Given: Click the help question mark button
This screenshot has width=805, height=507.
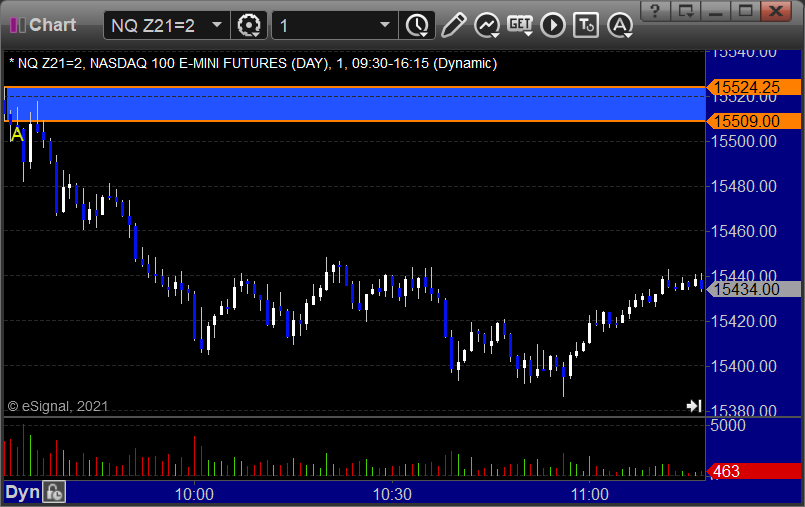Looking at the screenshot, I should [655, 10].
